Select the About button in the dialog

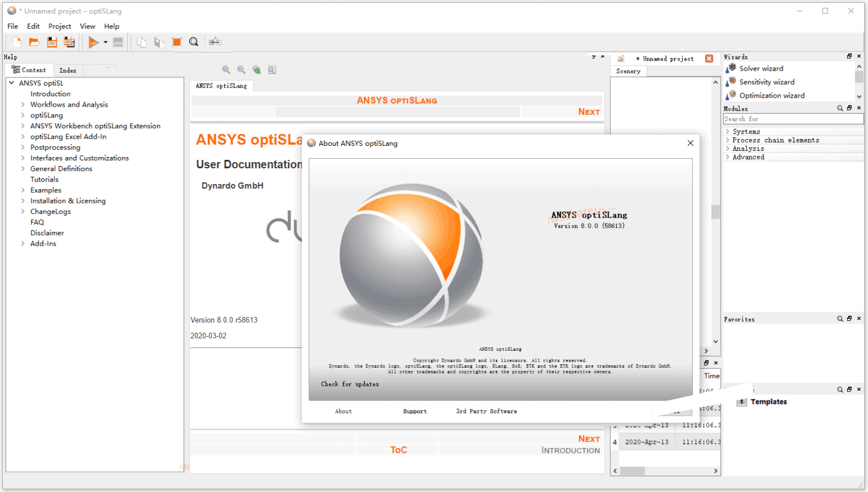(343, 411)
